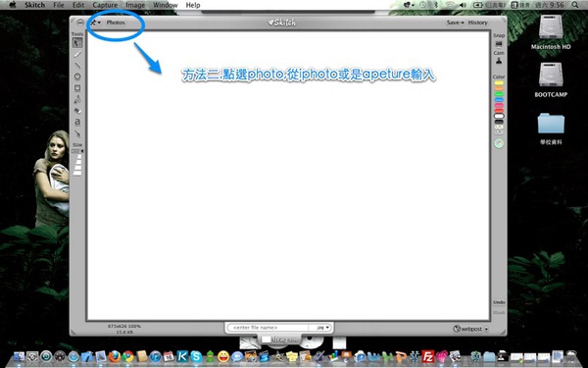Pick the red color swatch
The width and height of the screenshot is (588, 368).
tap(499, 111)
